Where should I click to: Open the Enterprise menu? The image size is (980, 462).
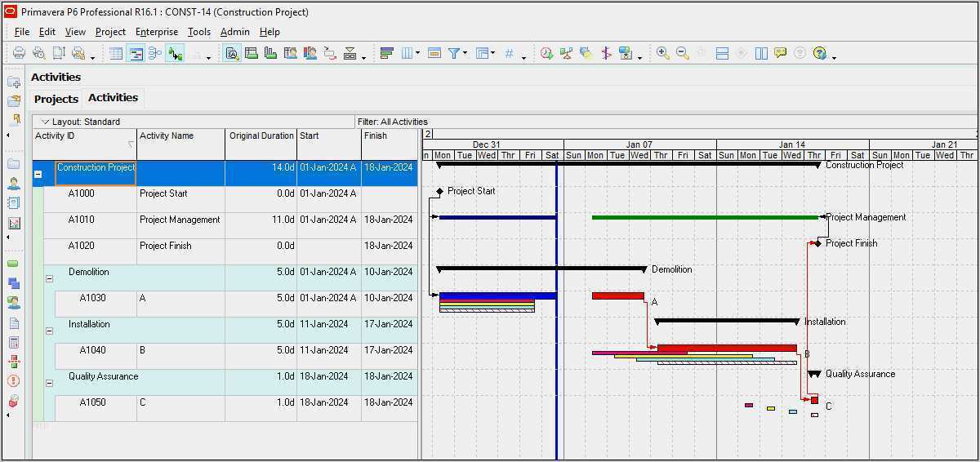156,32
